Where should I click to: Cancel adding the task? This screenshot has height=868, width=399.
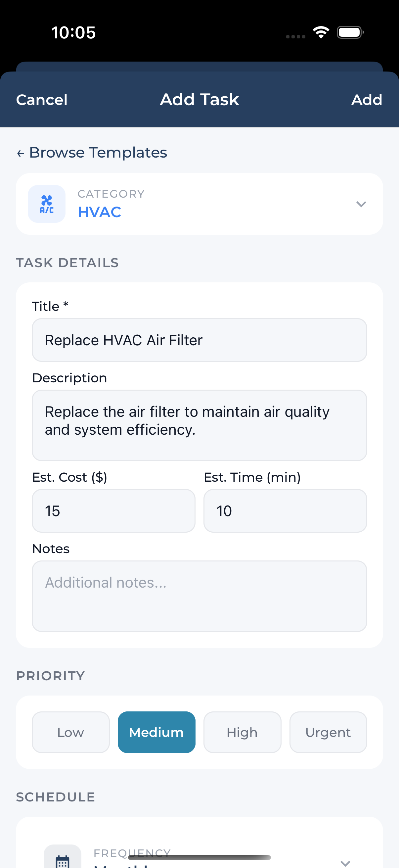tap(42, 100)
